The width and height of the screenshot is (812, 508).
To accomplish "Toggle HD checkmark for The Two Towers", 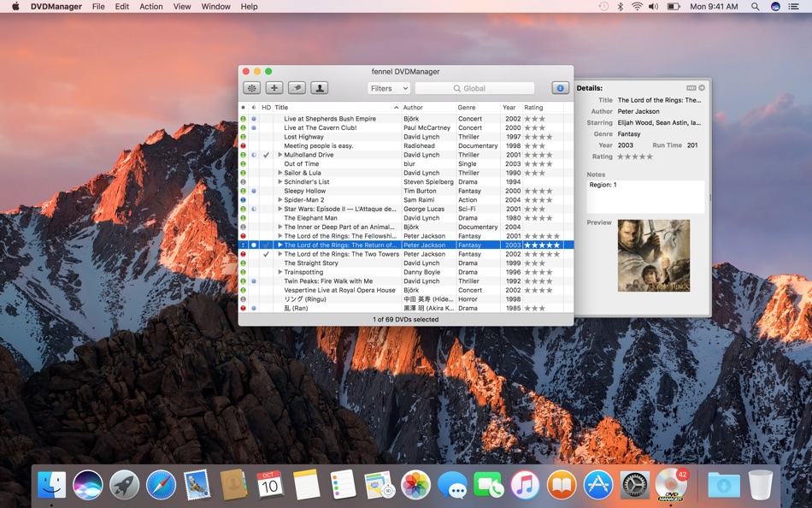I will point(266,254).
